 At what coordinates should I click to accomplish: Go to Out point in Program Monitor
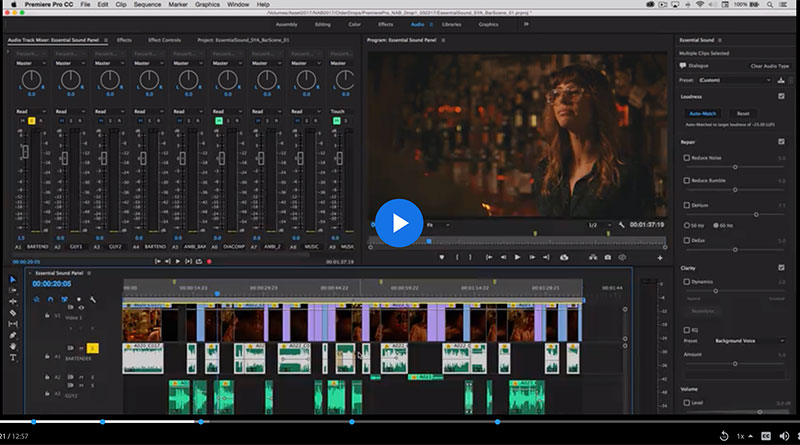(x=546, y=258)
